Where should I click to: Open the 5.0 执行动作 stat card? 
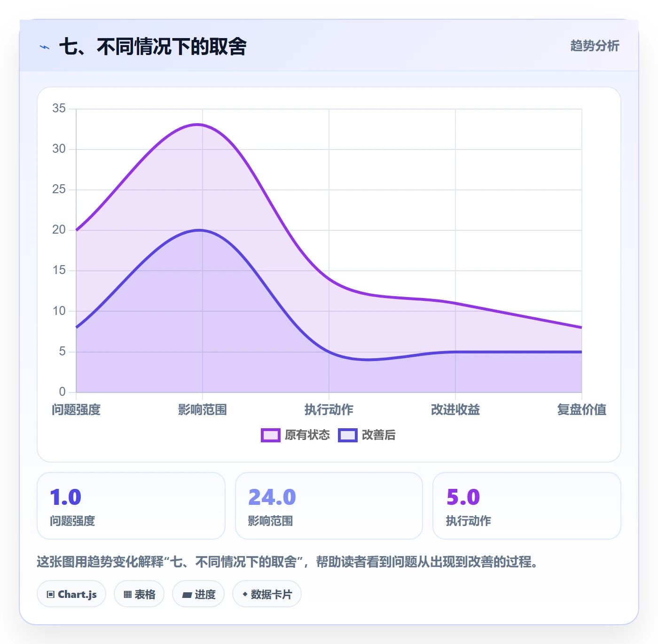coord(527,506)
